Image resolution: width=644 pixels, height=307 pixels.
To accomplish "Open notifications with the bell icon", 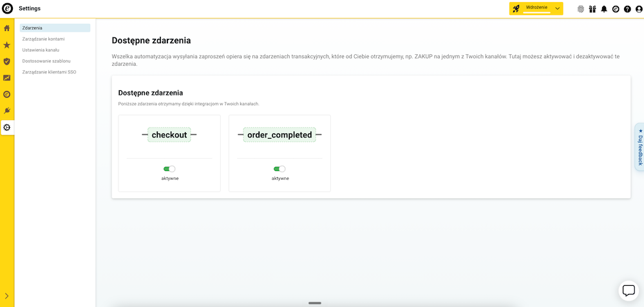I will 604,9.
